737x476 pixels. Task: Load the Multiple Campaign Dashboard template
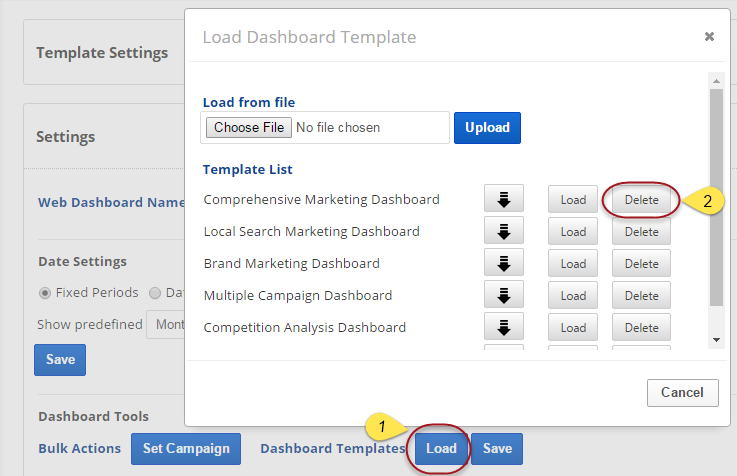pos(573,295)
